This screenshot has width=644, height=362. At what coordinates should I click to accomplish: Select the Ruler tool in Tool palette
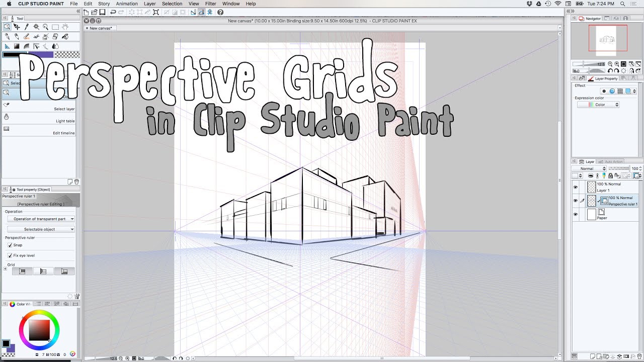click(7, 46)
